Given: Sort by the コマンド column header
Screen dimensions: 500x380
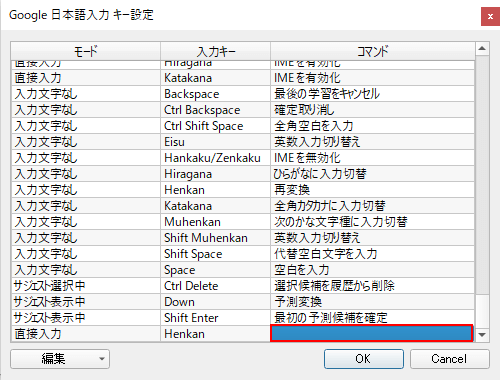Looking at the screenshot, I should 372,51.
